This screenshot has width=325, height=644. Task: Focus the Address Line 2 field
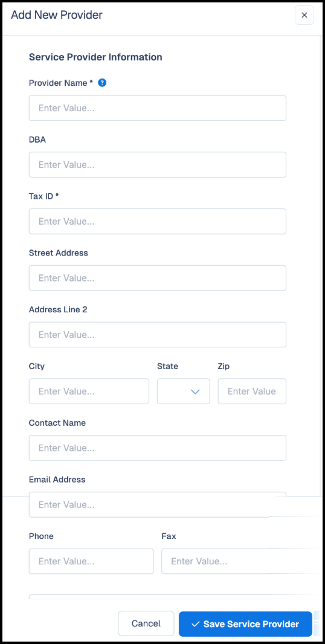[157, 335]
